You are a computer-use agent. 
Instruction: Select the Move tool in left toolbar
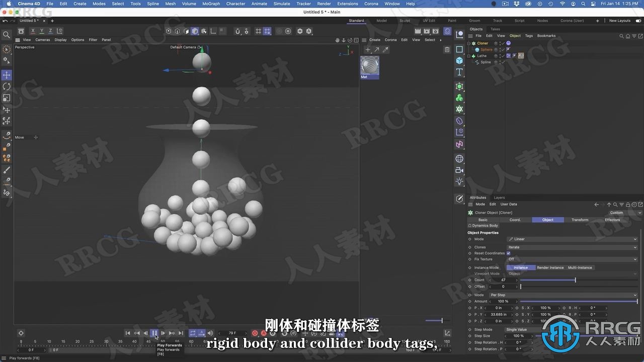(x=7, y=75)
